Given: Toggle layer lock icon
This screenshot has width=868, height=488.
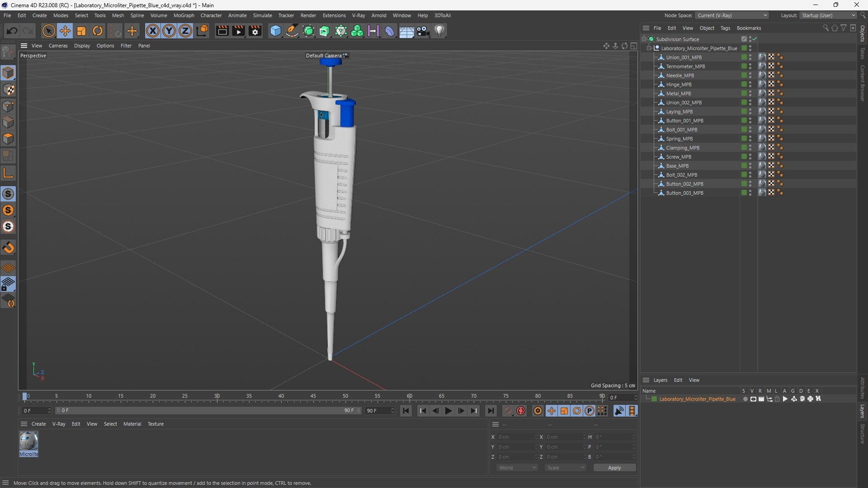Looking at the screenshot, I should tap(777, 399).
